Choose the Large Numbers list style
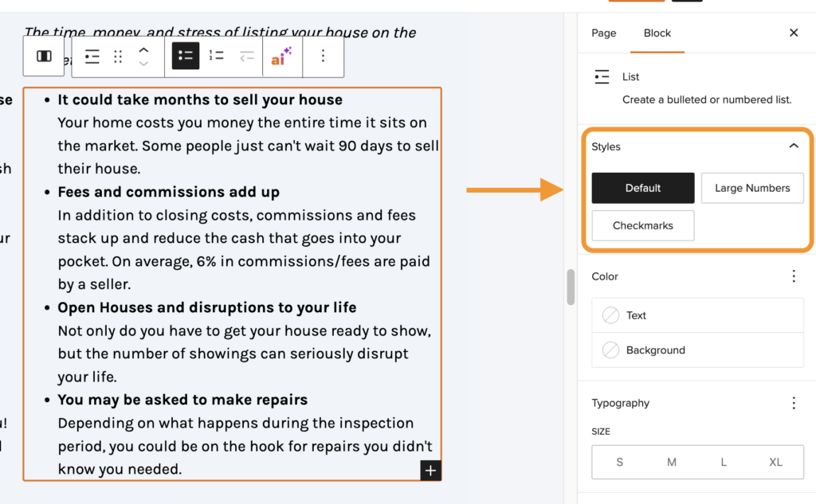The height and width of the screenshot is (504, 816). coord(752,188)
